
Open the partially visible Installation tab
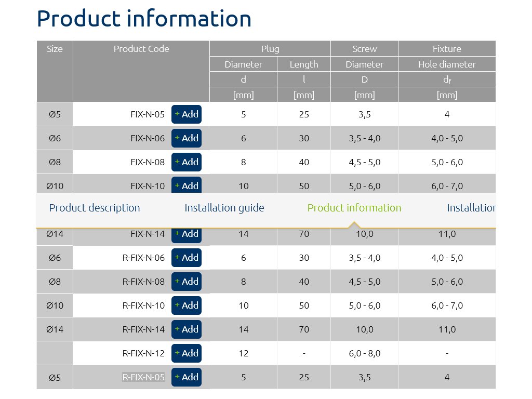pyautogui.click(x=471, y=208)
